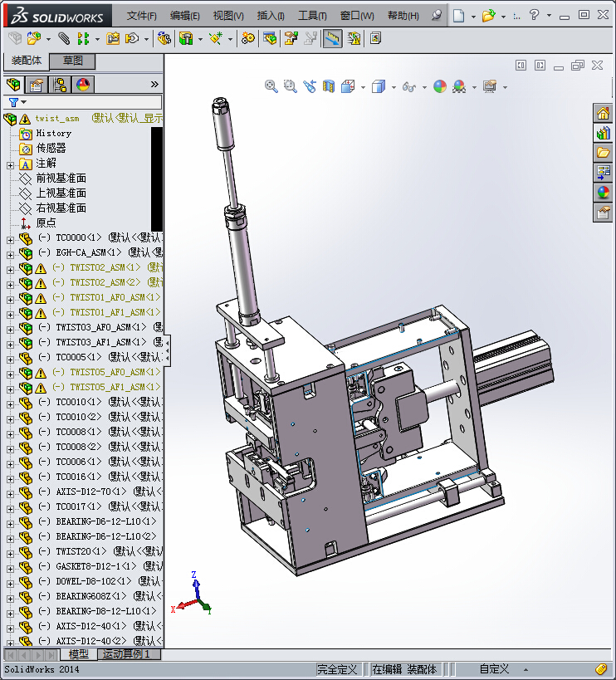616x680 pixels.
Task: Open File Explorer task pane tab
Action: point(603,153)
